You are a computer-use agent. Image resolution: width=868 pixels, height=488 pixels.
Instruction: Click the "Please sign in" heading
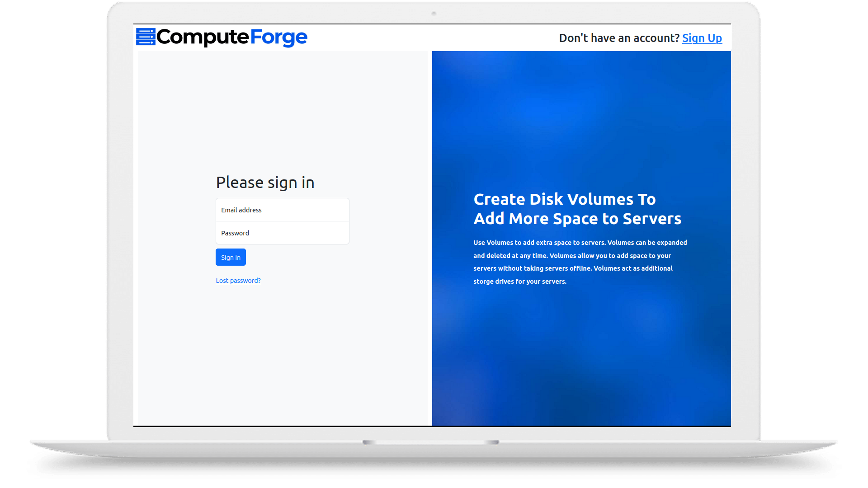(265, 183)
